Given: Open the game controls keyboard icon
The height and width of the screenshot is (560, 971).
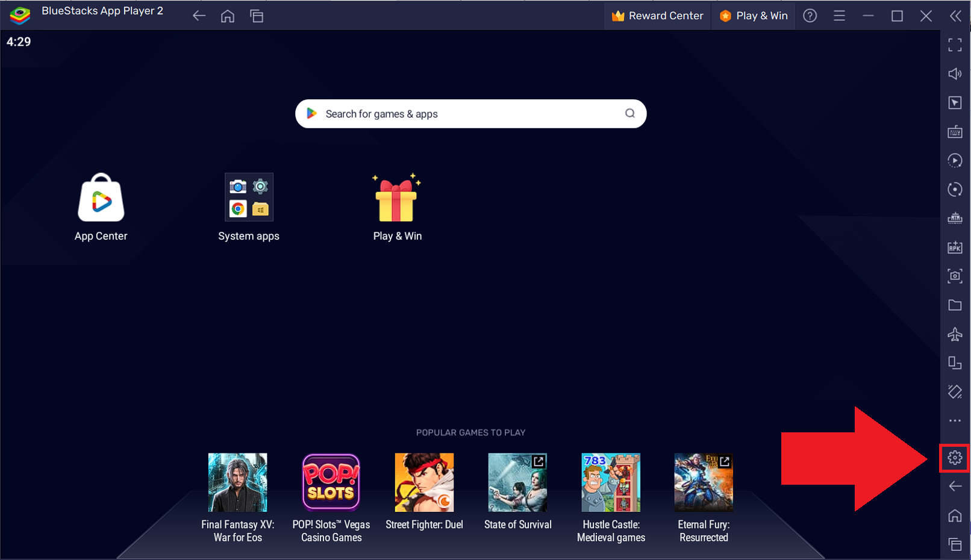Looking at the screenshot, I should click(955, 131).
